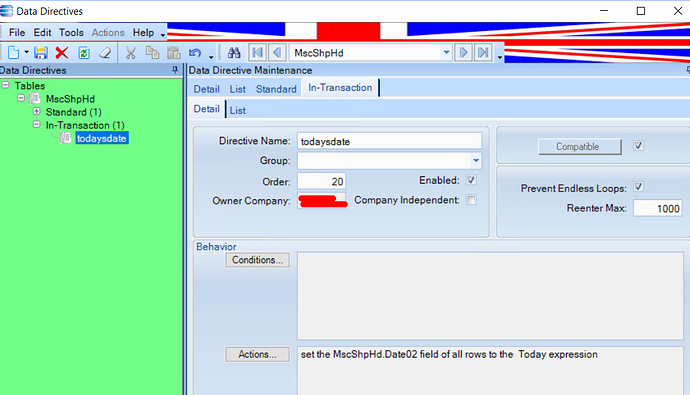The width and height of the screenshot is (690, 395).
Task: Click the Data Directives app icon in title bar
Action: click(6, 11)
